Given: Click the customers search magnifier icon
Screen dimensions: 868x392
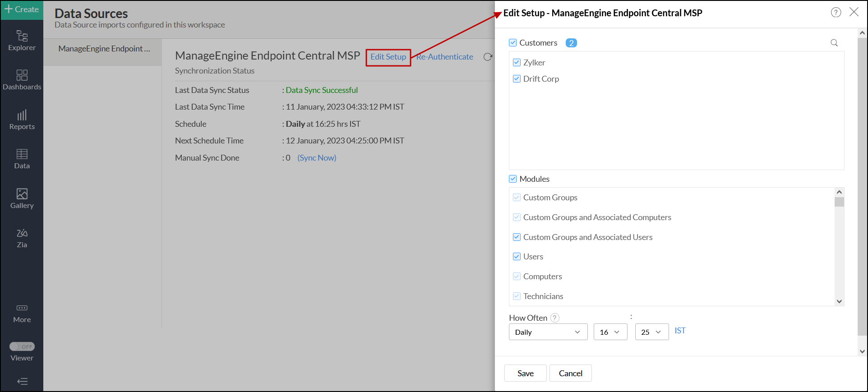Looking at the screenshot, I should pyautogui.click(x=834, y=43).
